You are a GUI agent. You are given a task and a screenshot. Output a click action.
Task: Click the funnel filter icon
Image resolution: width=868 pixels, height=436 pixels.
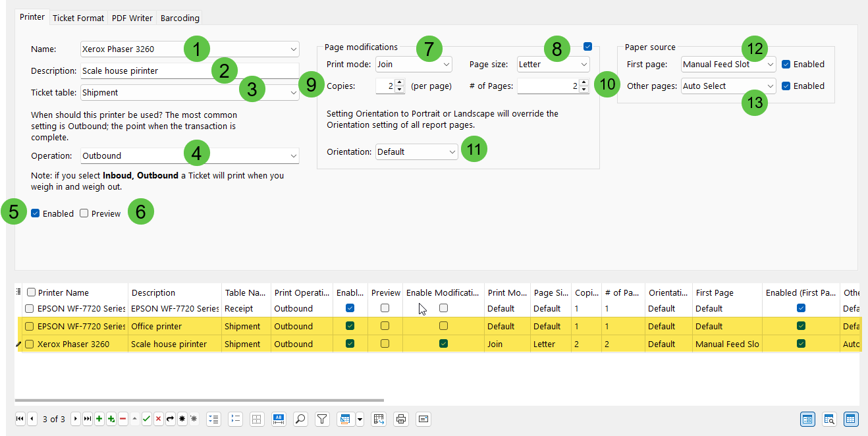[x=321, y=419]
